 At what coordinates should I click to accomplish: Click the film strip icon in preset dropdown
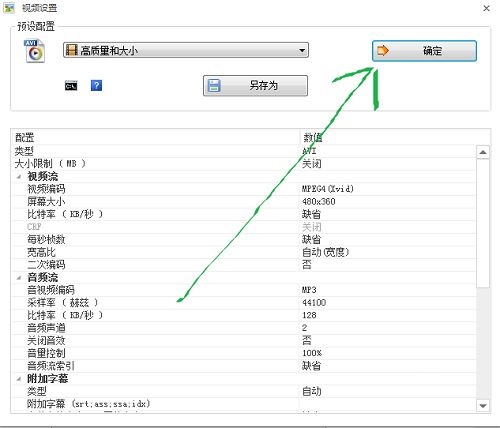(72, 50)
